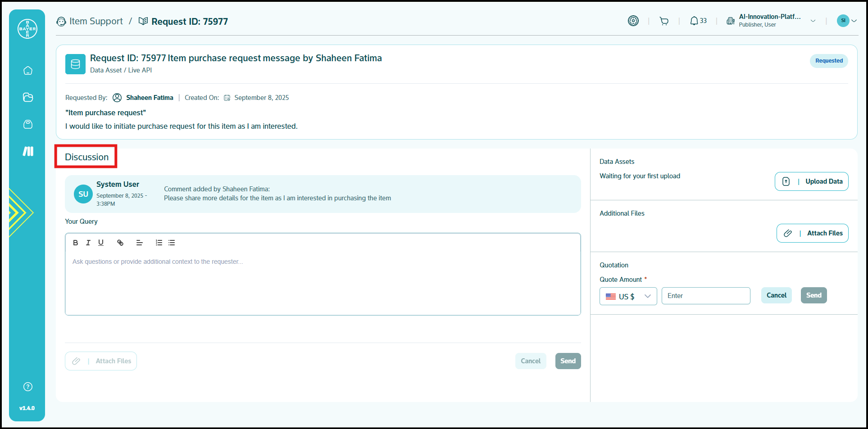Open the shopping cart icon
This screenshot has height=429, width=868.
664,21
